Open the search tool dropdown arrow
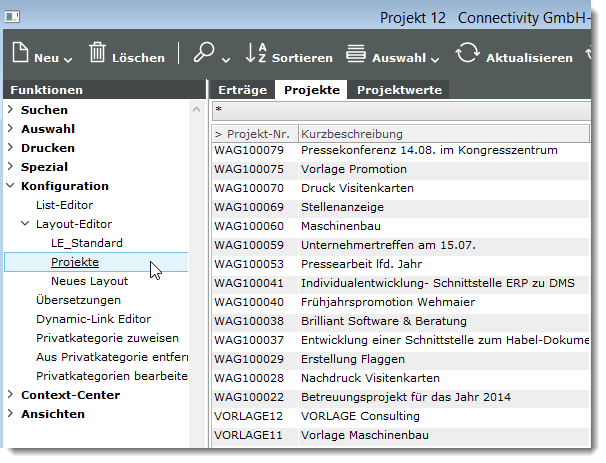 click(x=226, y=58)
